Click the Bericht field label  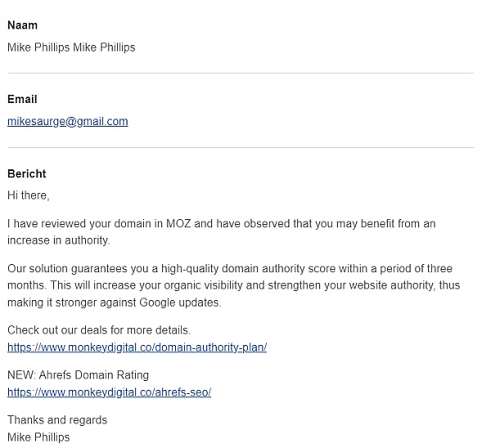tap(27, 173)
